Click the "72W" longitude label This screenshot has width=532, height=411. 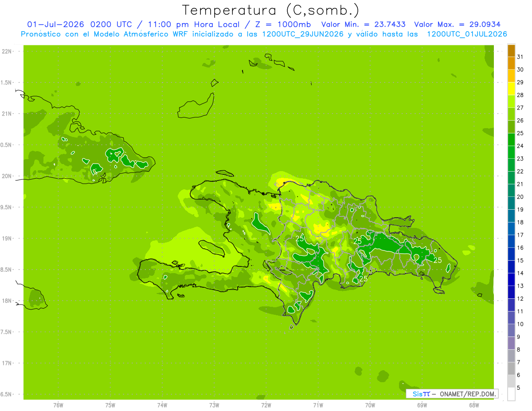266,405
